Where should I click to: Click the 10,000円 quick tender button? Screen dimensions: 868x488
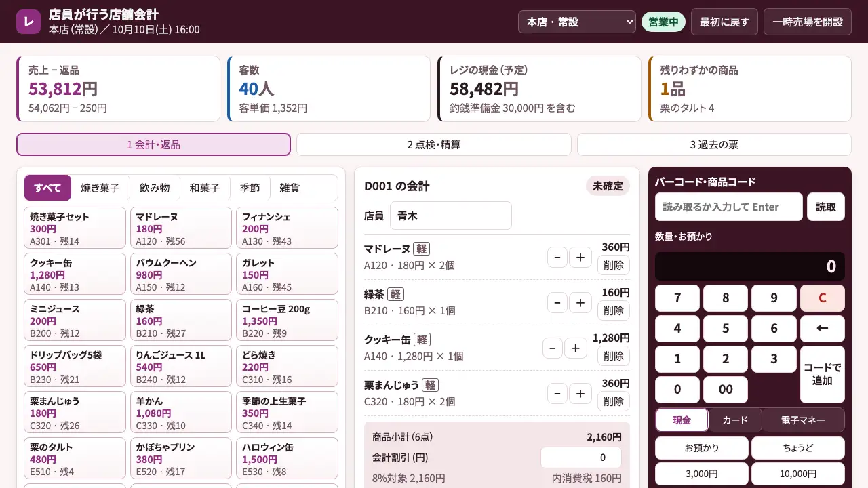798,474
